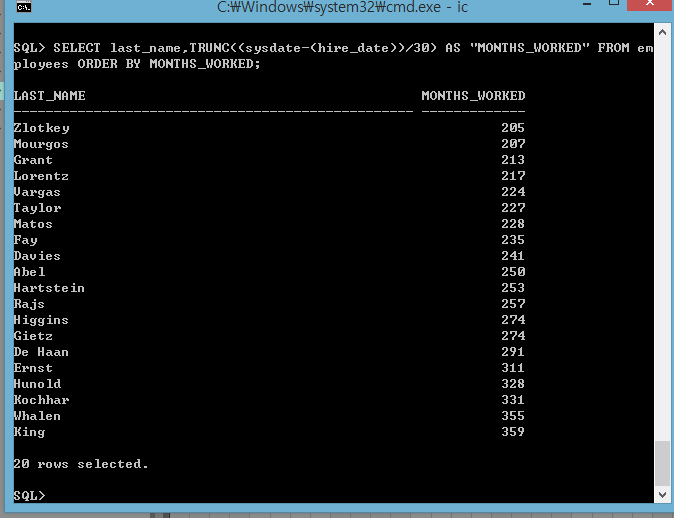Image resolution: width=674 pixels, height=518 pixels.
Task: Click the vertical scrollbar thumb
Action: click(662, 463)
